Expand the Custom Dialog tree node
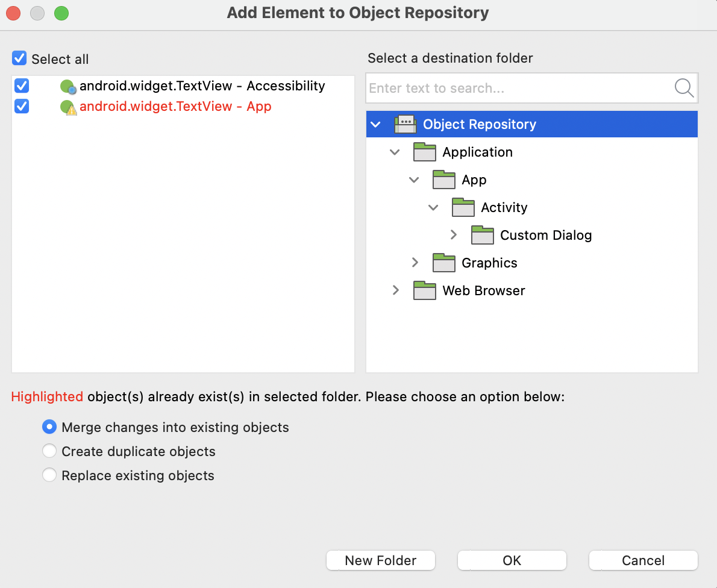 (454, 235)
